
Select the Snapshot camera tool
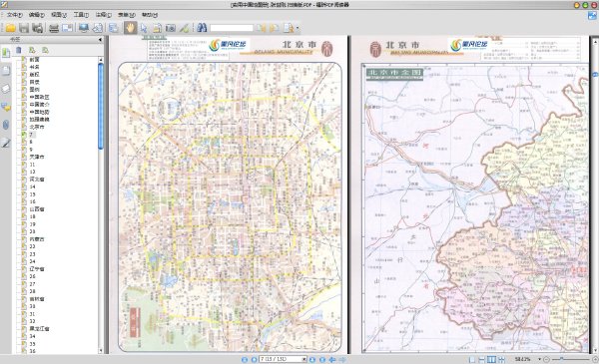coord(170,28)
